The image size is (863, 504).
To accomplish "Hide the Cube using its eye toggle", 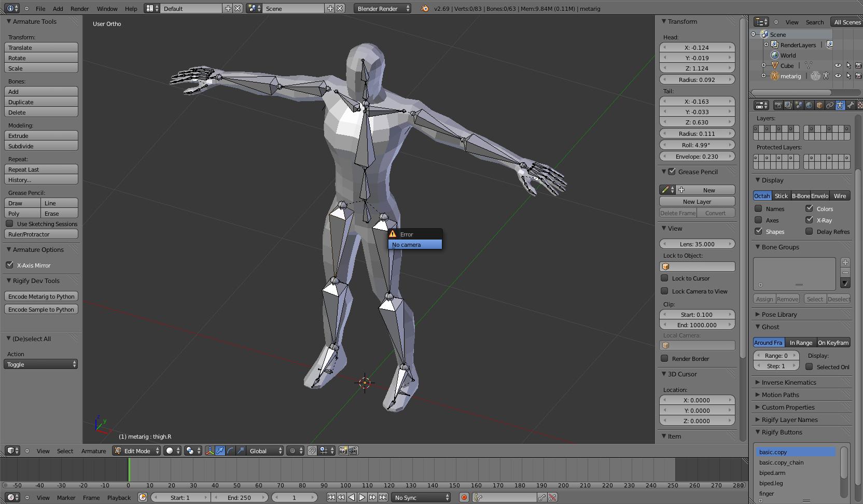I will (838, 65).
